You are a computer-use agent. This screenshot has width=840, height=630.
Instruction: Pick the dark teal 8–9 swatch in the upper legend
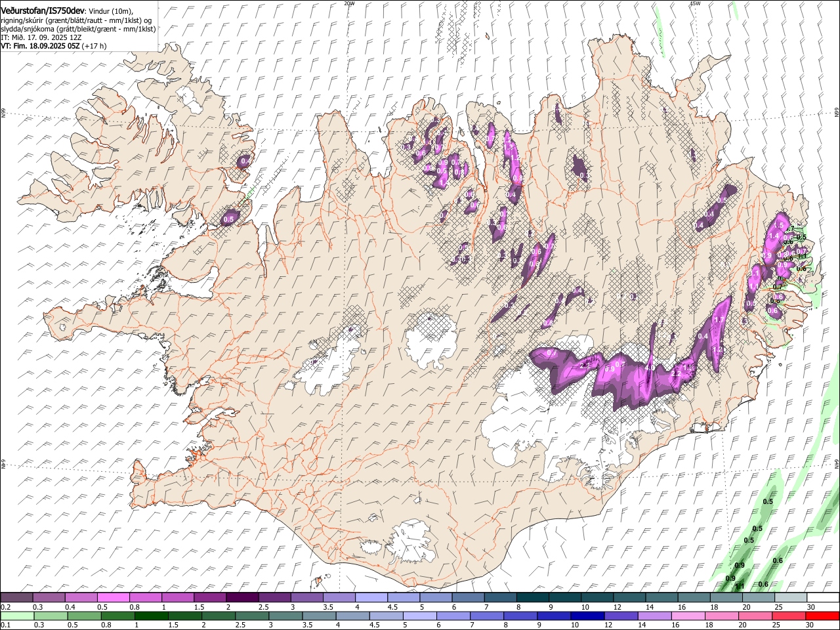pos(532,598)
